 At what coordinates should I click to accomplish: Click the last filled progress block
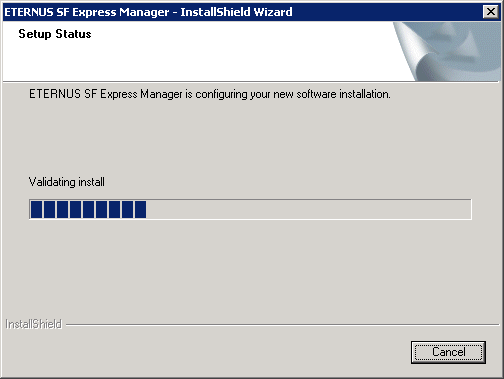[140, 209]
